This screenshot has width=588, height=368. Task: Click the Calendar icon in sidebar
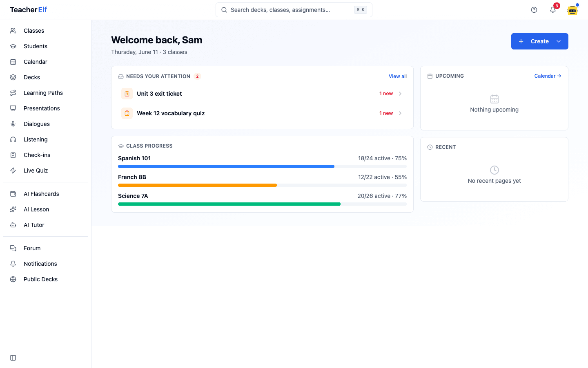13,62
